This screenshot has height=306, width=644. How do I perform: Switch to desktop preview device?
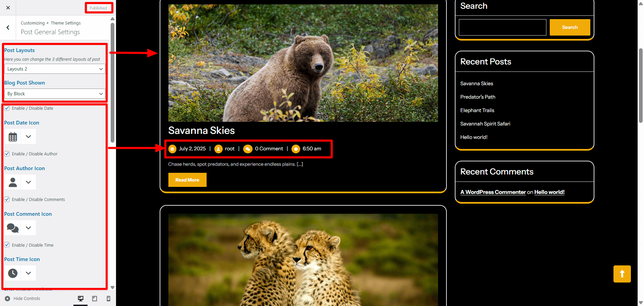tap(80, 298)
